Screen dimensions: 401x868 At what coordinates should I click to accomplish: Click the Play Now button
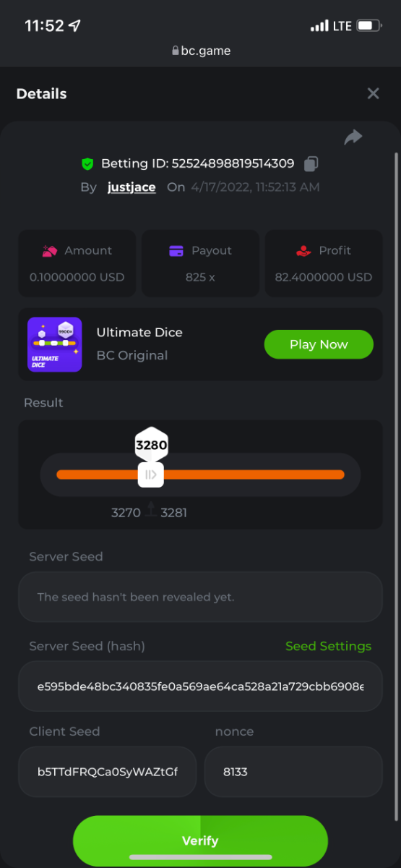pyautogui.click(x=319, y=344)
